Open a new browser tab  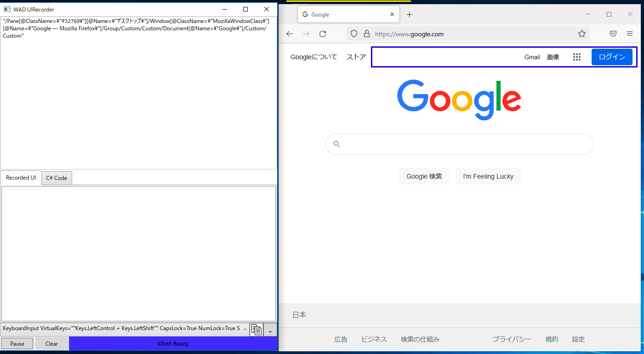click(x=409, y=14)
